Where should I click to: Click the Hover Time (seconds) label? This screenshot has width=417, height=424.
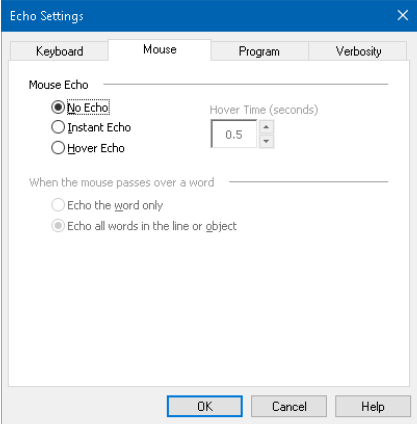coord(264,110)
